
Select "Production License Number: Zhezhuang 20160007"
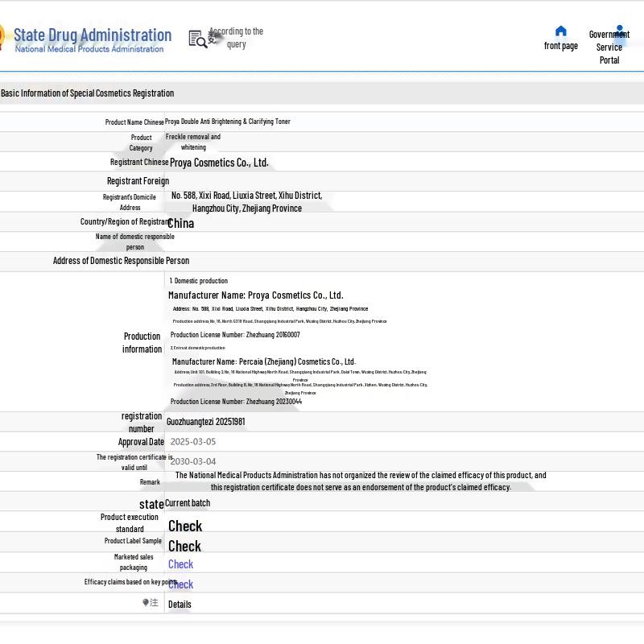point(235,335)
